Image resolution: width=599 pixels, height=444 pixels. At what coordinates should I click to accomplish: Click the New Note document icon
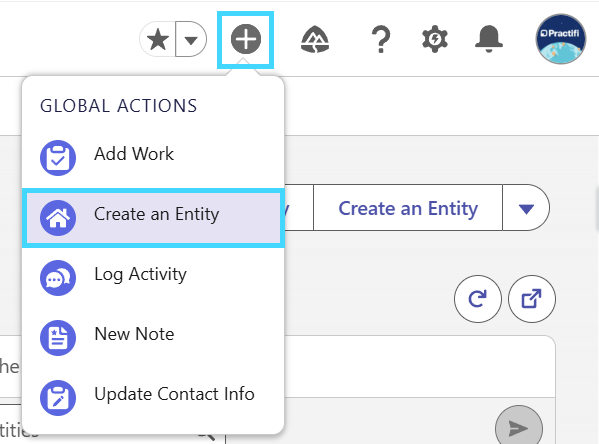[58, 338]
